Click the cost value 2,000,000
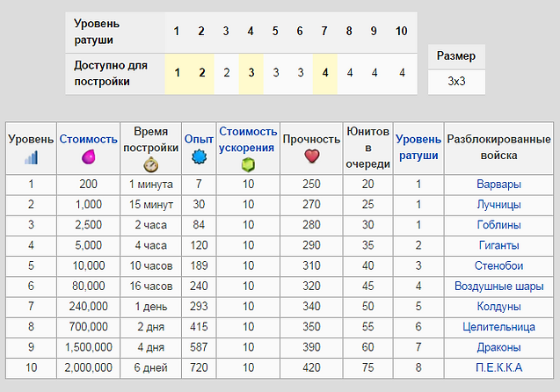560x392 pixels. (88, 367)
